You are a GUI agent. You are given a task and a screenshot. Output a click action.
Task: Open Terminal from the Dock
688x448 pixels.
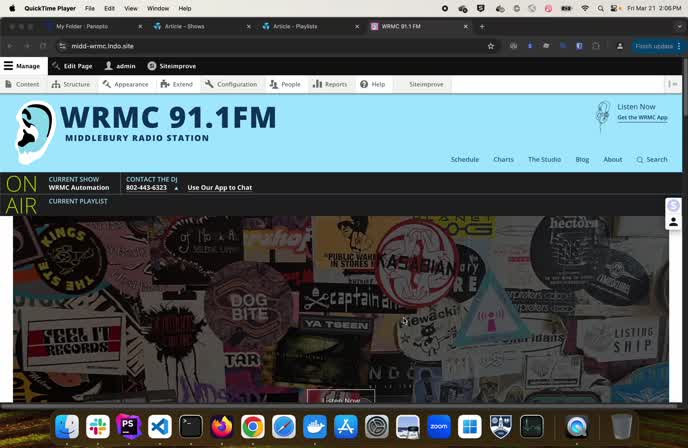point(191,426)
